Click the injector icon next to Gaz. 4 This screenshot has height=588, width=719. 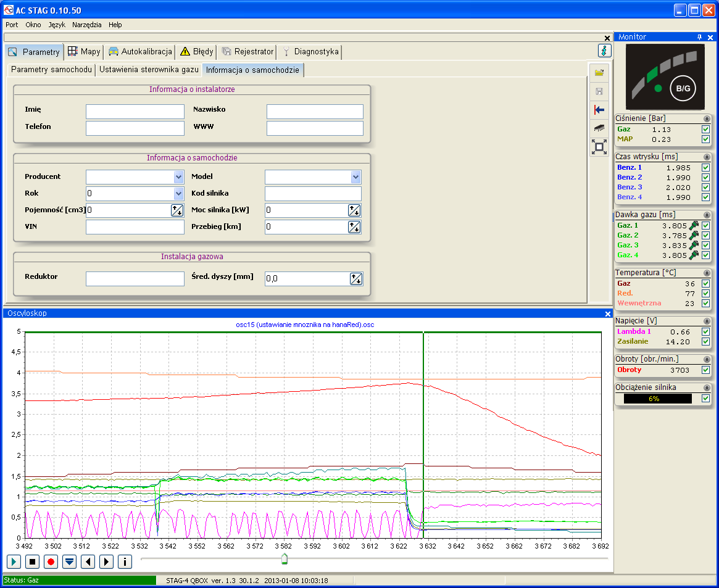(x=694, y=255)
